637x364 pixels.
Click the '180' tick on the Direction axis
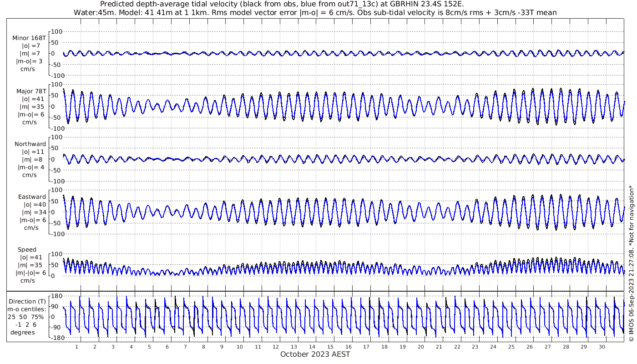pos(56,296)
